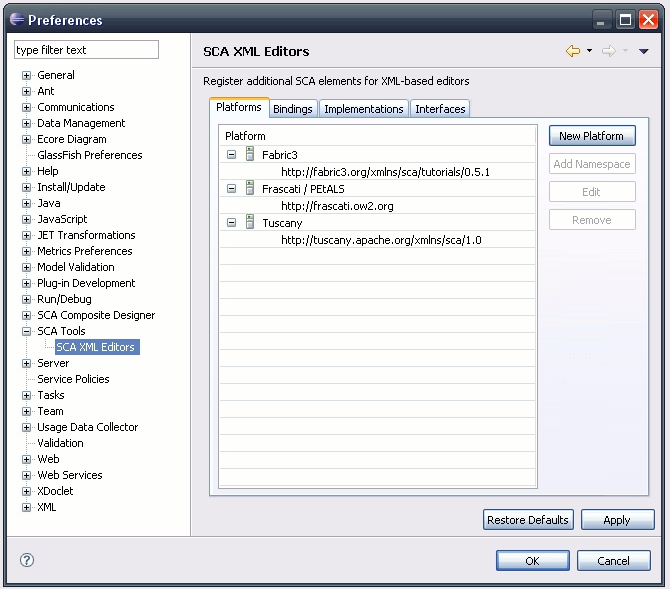The height and width of the screenshot is (589, 670).
Task: Confirm with the OK button
Action: point(532,561)
